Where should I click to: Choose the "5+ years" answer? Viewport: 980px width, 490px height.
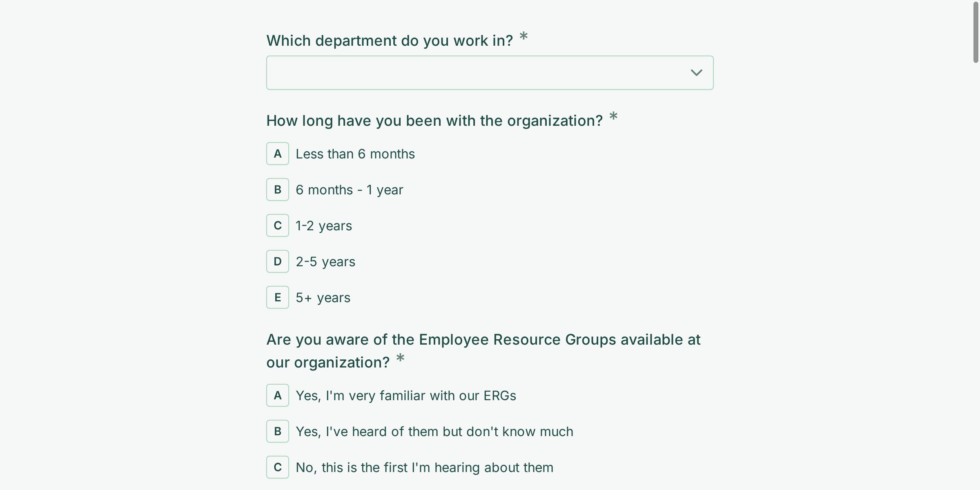(323, 297)
